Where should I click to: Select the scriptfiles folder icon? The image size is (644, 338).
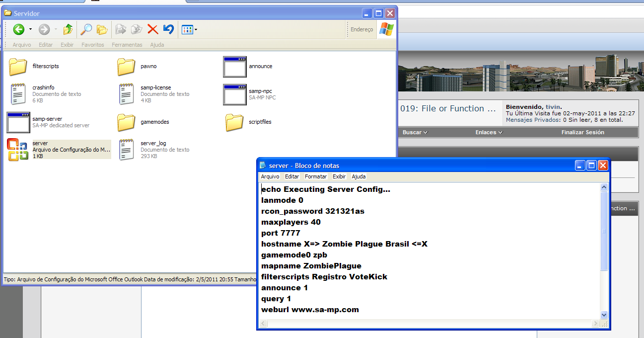(234, 122)
